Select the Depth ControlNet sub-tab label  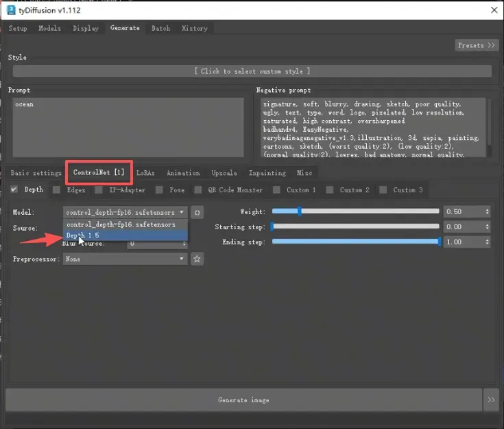(x=34, y=189)
